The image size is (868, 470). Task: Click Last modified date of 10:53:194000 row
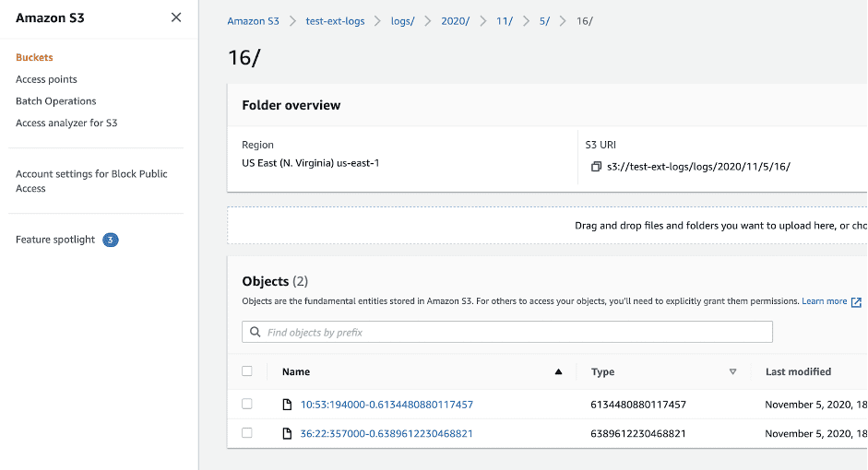[x=816, y=405]
